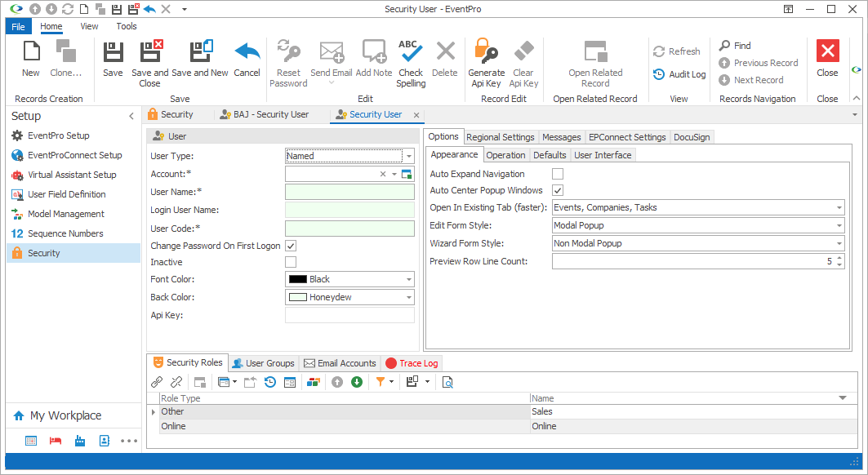Click the calendar icon in bottom navigation
Screen dimensions: 868x475
click(x=31, y=441)
